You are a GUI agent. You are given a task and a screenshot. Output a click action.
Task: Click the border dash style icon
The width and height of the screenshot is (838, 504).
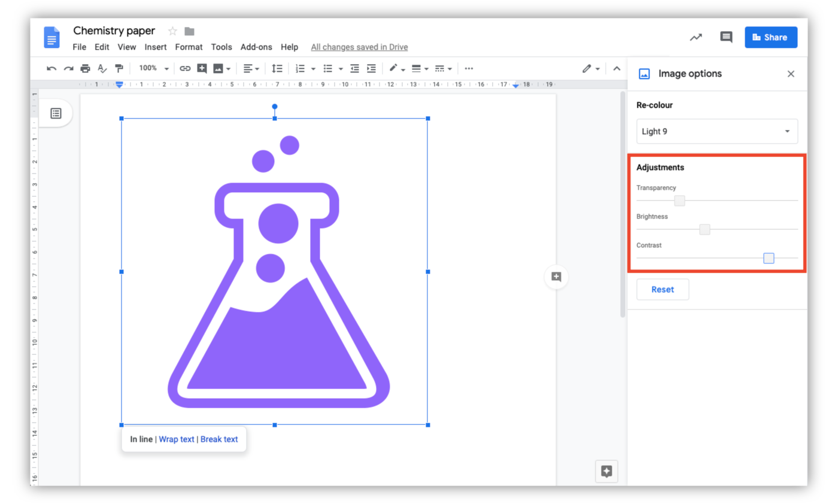pyautogui.click(x=439, y=69)
